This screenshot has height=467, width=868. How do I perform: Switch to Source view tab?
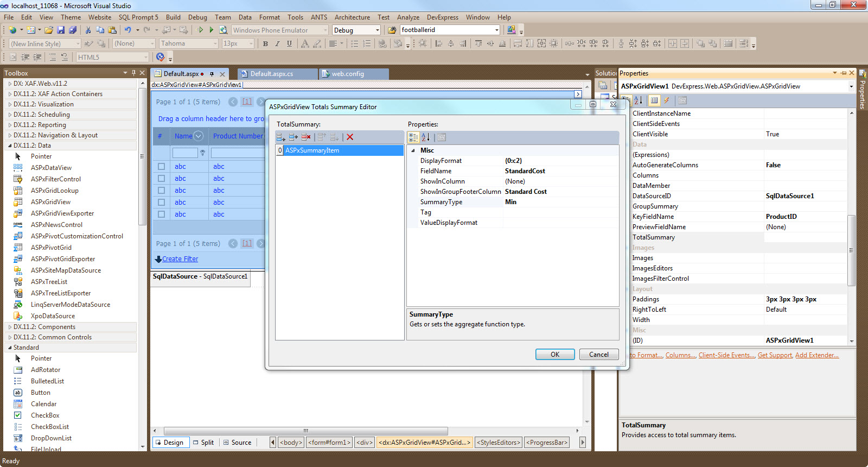coord(237,443)
